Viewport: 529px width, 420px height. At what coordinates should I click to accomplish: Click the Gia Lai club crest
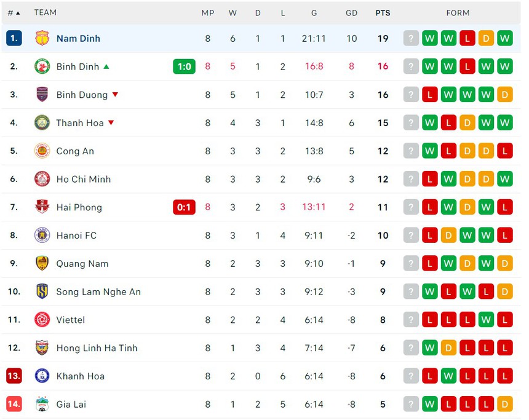42,405
